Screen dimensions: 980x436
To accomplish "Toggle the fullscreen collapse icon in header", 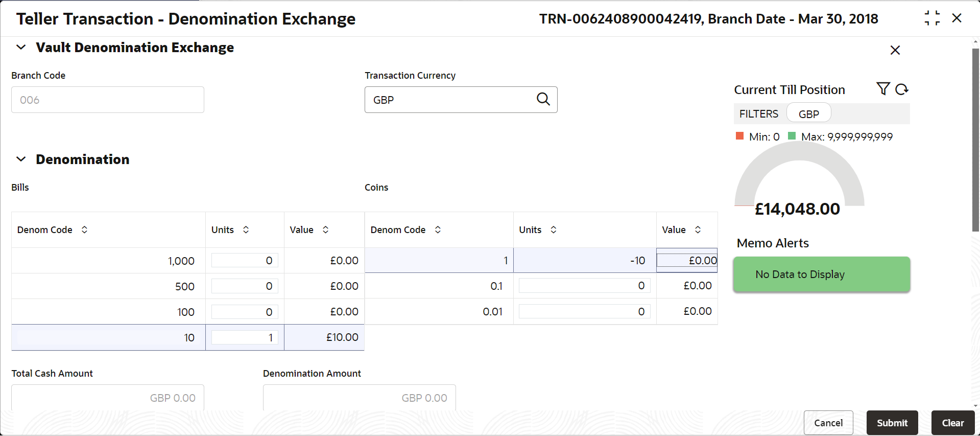I will pyautogui.click(x=932, y=18).
